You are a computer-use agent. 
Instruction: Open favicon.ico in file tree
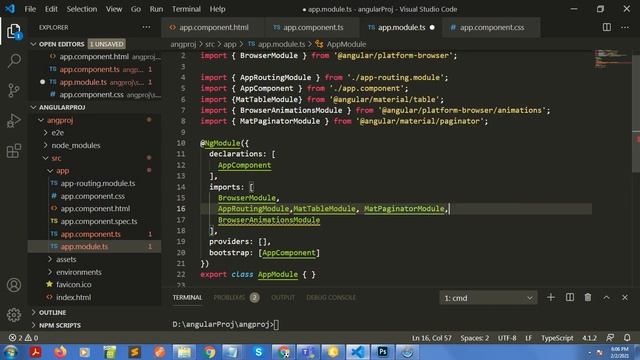(x=73, y=284)
